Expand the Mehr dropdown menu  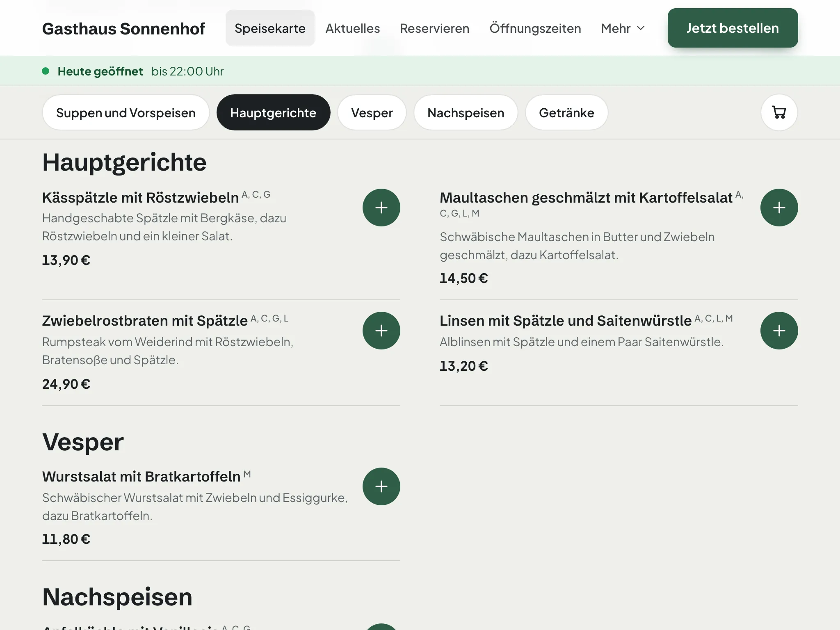pos(623,28)
